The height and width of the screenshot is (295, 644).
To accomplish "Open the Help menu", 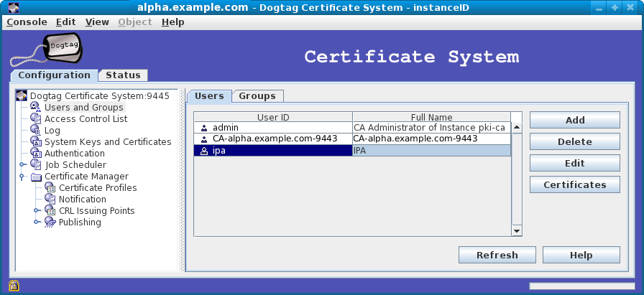I will coord(172,22).
